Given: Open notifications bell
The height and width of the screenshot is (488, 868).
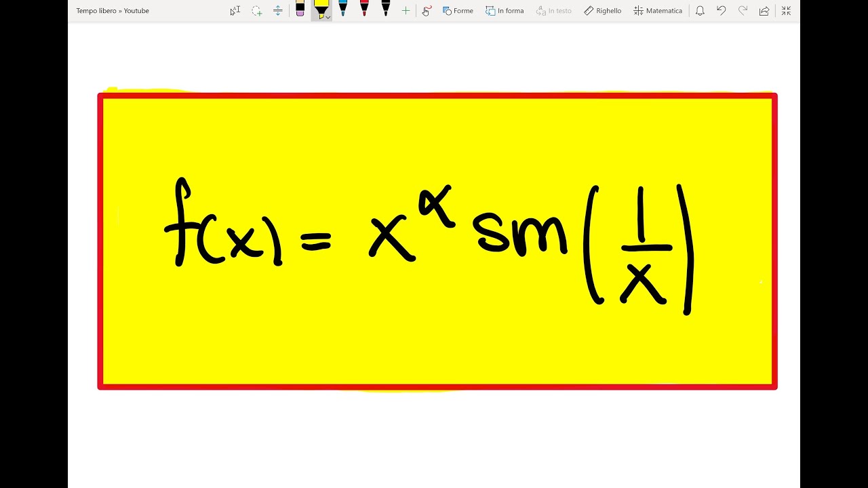Looking at the screenshot, I should pyautogui.click(x=700, y=11).
